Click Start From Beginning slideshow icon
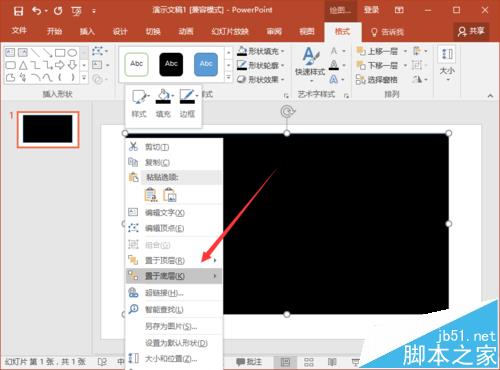Image resolution: width=500 pixels, height=370 pixels. point(76,11)
